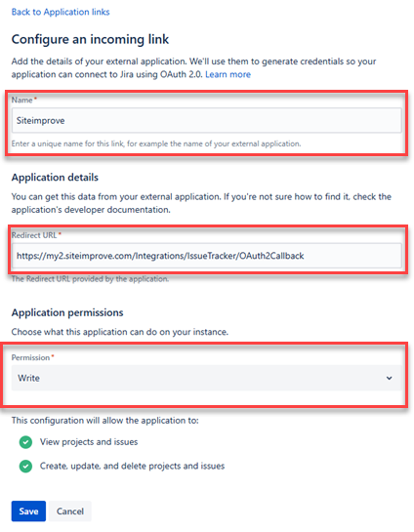Select the Configure an incoming link heading

tap(90, 39)
